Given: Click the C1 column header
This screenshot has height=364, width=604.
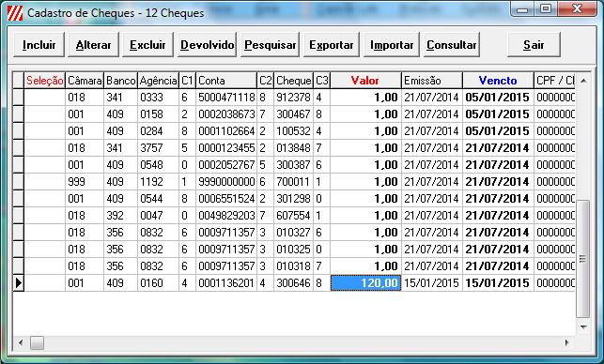Looking at the screenshot, I should coord(187,81).
